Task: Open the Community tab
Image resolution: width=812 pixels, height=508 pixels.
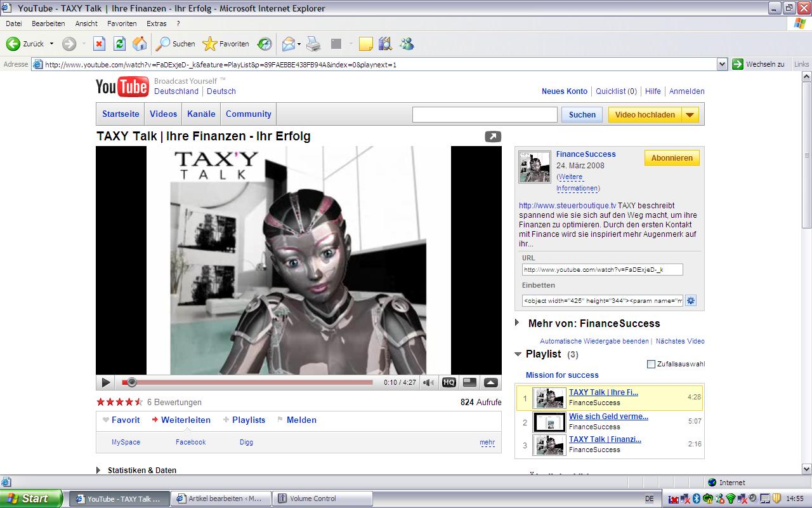Action: click(249, 114)
